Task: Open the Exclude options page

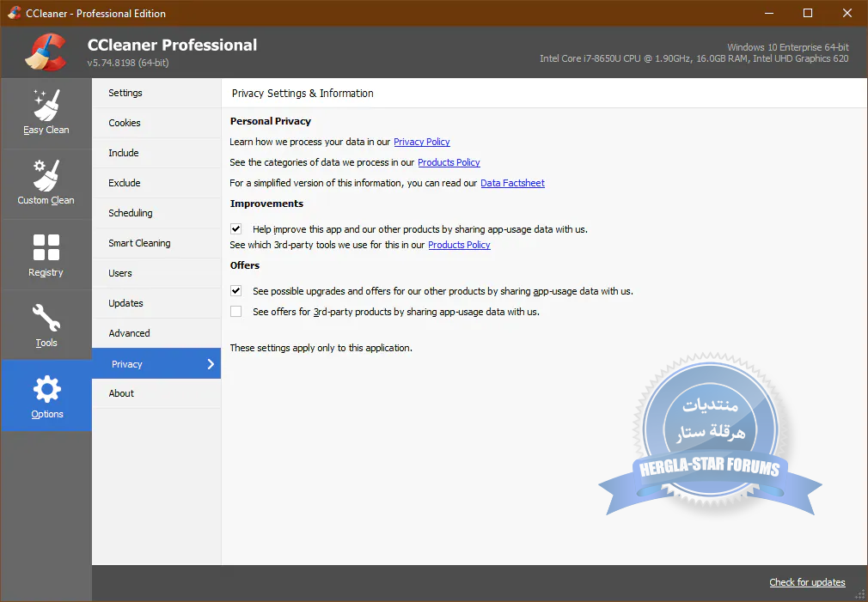Action: pyautogui.click(x=156, y=183)
